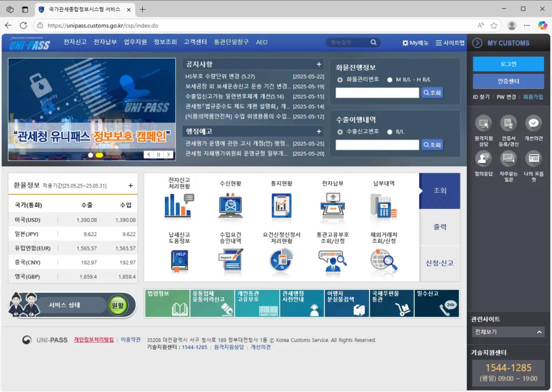The height and width of the screenshot is (392, 552).
Task: Click the 인증서 등록/갱신 icon
Action: [x=508, y=123]
